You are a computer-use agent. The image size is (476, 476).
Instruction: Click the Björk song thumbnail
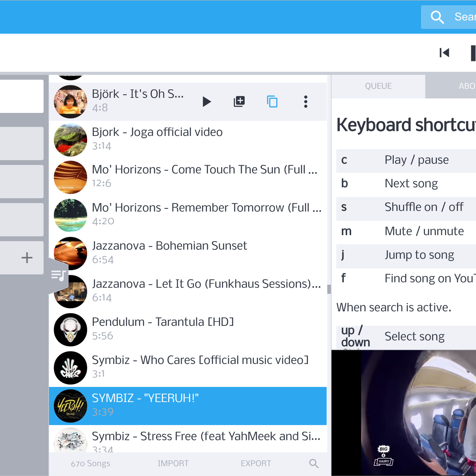(71, 102)
